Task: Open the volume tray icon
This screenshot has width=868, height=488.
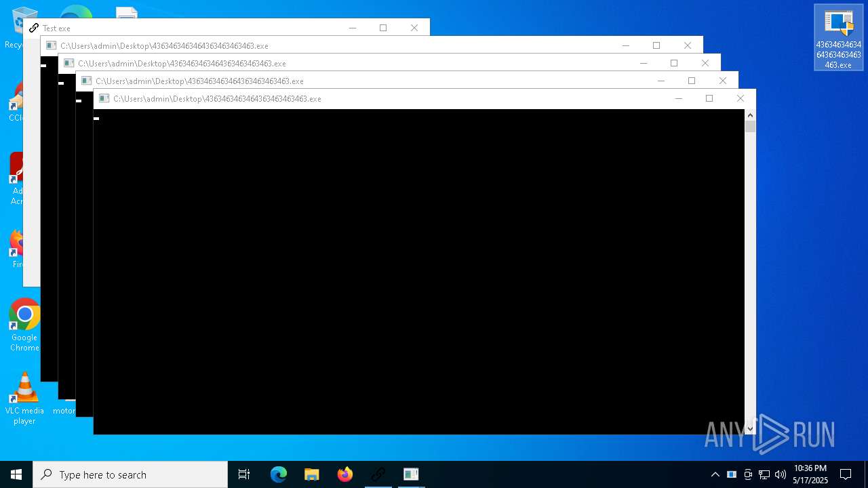Action: pos(781,474)
